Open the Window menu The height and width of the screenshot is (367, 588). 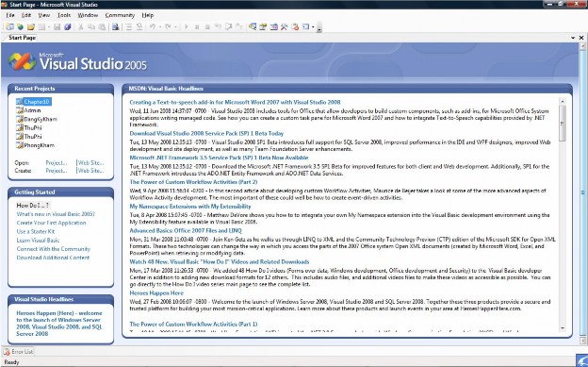88,15
